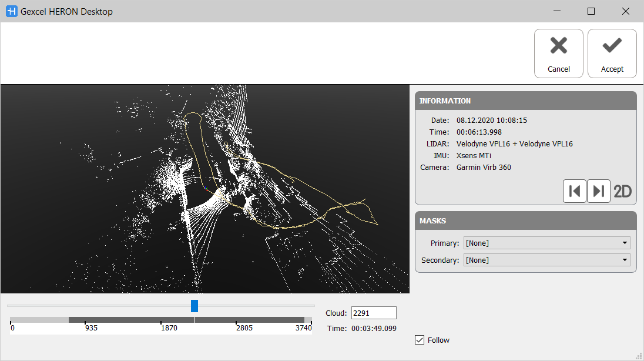This screenshot has height=361, width=644.
Task: Close the Gexcel HERON Desktop window
Action: [626, 11]
